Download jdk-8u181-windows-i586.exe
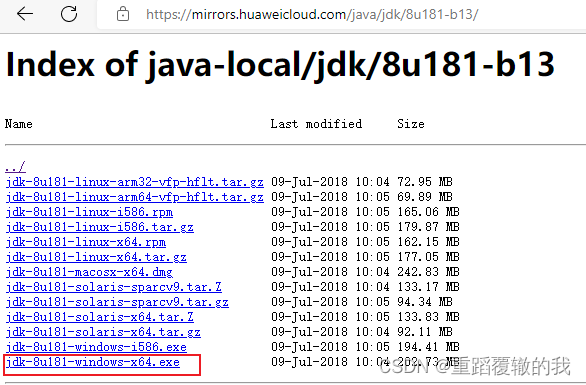This screenshot has width=586, height=385. (96, 346)
